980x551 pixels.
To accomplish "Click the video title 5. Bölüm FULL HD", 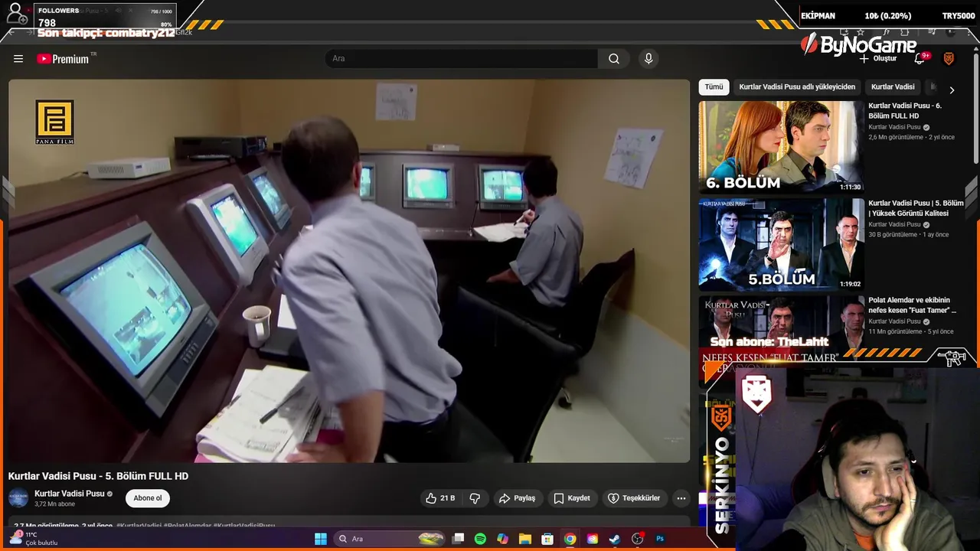I will point(98,476).
